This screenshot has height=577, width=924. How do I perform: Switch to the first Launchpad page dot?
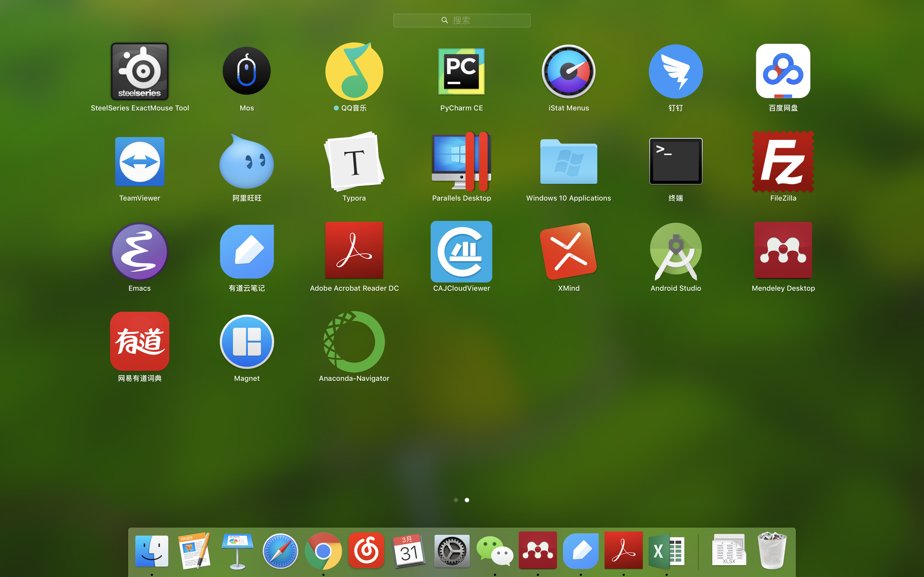(456, 500)
